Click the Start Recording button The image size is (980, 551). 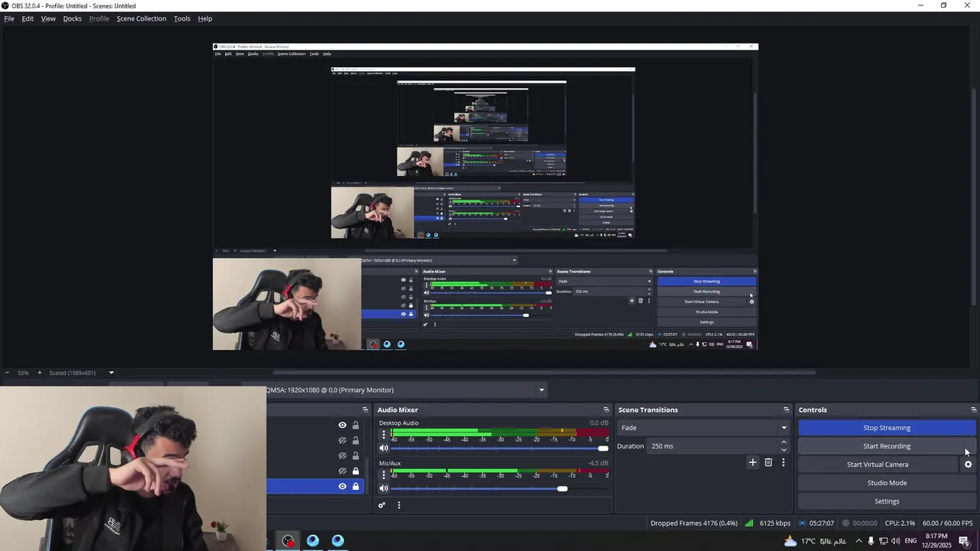887,446
